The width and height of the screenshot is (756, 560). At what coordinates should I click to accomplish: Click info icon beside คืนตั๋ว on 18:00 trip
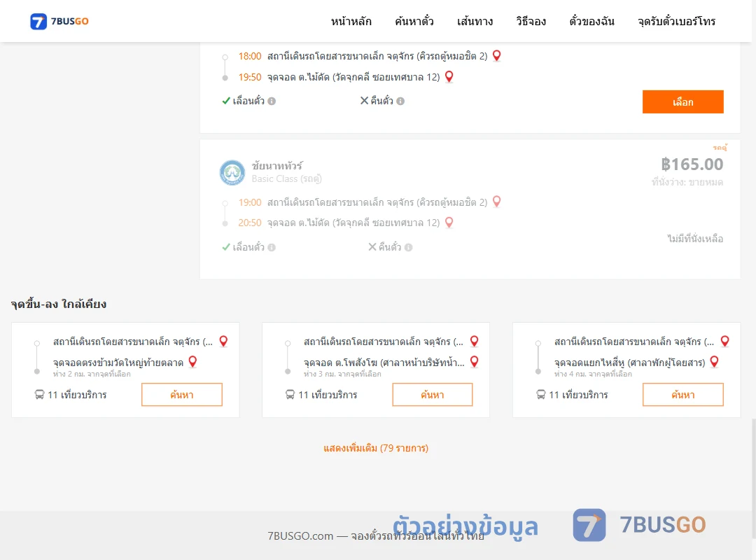[x=400, y=101]
